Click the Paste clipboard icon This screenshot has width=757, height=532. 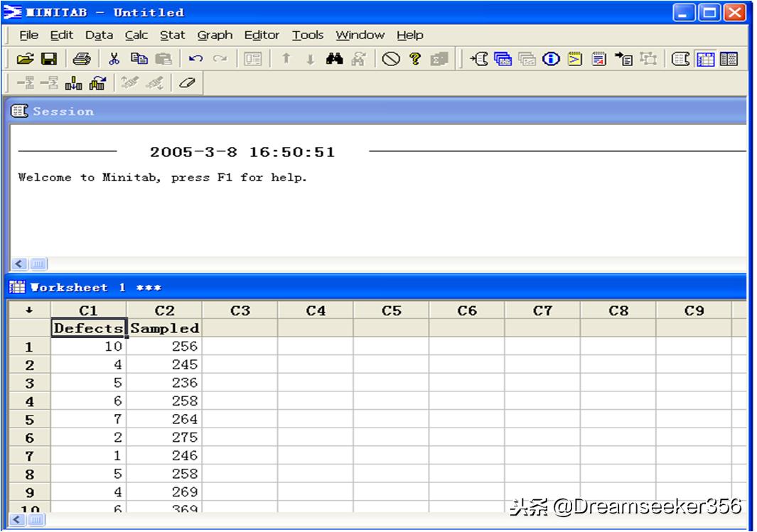click(163, 59)
